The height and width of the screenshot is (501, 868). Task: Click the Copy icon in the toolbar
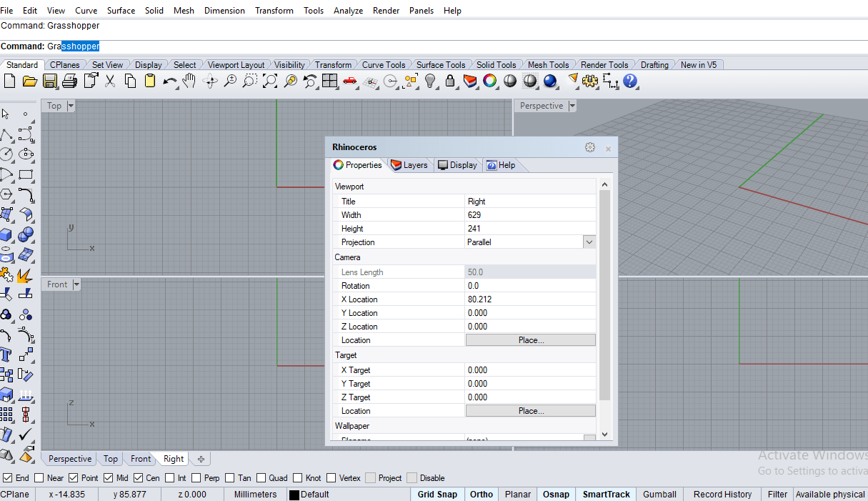(130, 81)
